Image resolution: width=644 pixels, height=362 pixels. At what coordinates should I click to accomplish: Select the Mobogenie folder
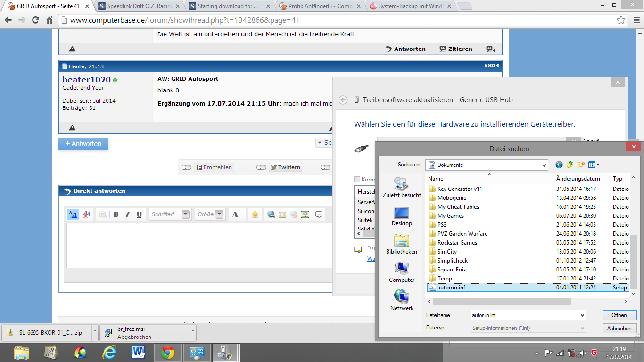[x=447, y=198]
